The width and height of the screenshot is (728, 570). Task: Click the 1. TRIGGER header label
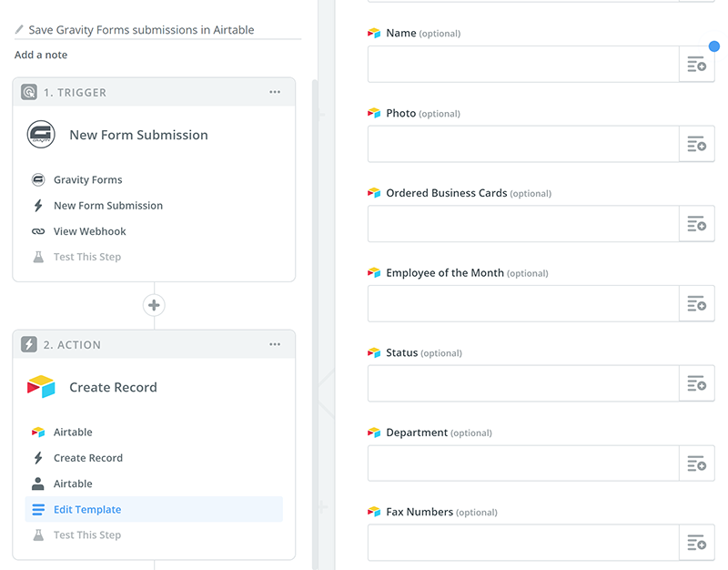pos(75,93)
